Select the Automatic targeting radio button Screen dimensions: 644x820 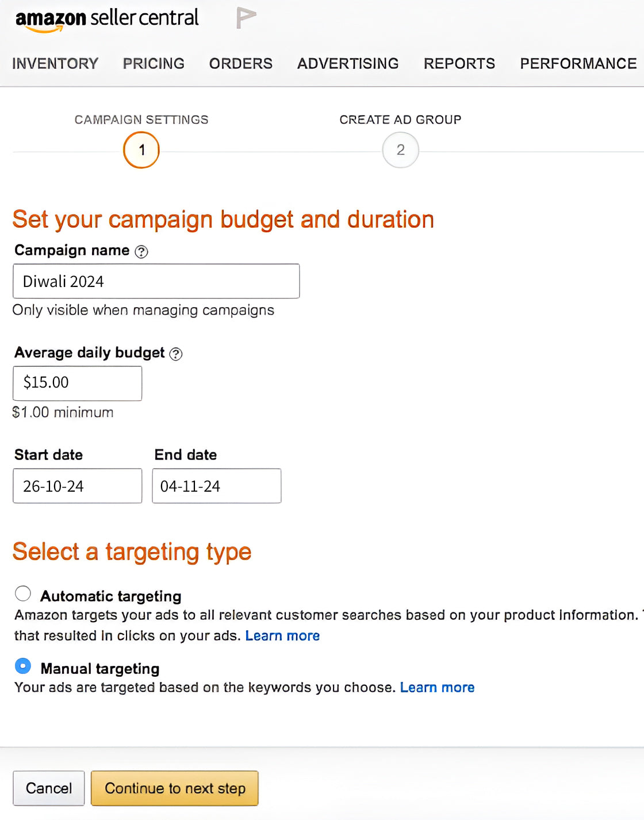tap(23, 593)
